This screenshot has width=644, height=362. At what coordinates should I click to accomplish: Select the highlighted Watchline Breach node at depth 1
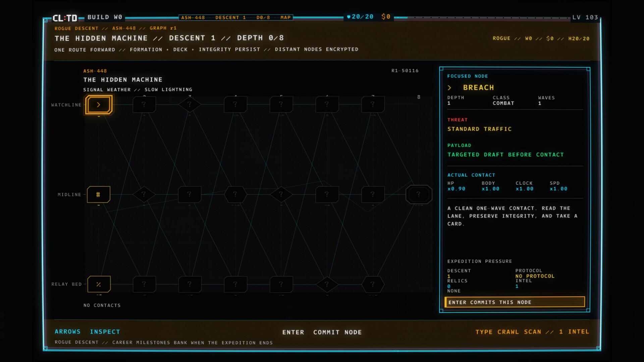[99, 105]
